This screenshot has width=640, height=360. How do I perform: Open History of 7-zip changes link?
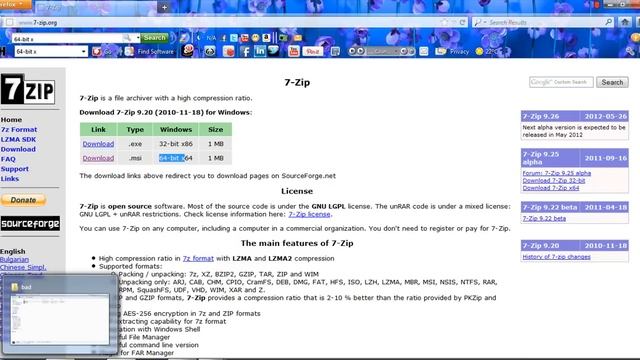[x=557, y=257]
